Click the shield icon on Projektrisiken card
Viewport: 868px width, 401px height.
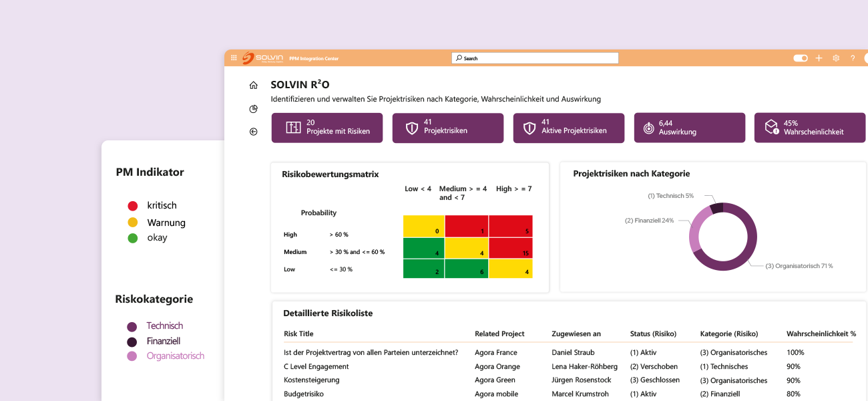(412, 128)
